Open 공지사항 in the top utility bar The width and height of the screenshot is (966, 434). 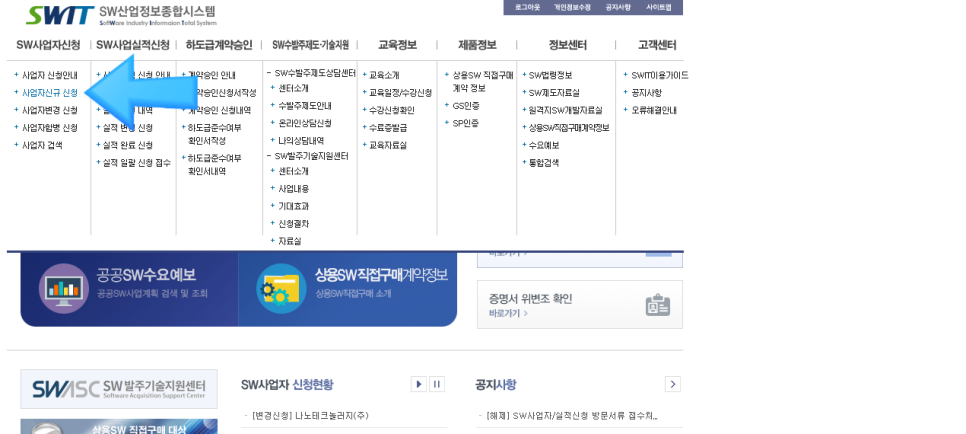coord(617,7)
